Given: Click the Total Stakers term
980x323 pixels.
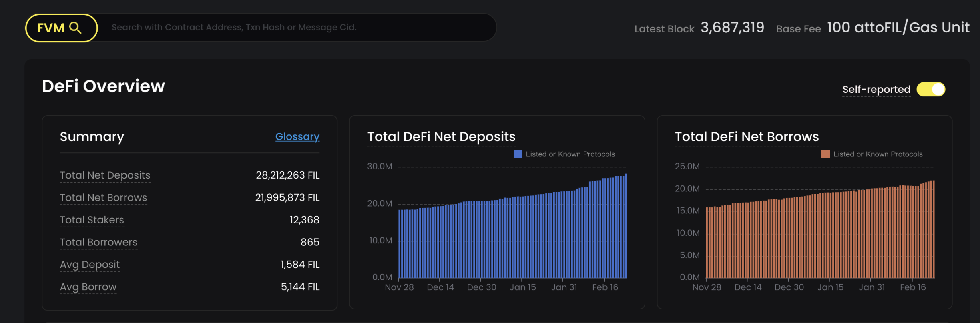Looking at the screenshot, I should pos(92,220).
